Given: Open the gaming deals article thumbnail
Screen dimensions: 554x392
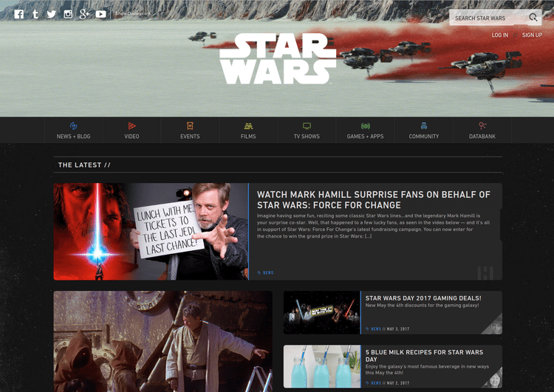Looking at the screenshot, I should 322,312.
